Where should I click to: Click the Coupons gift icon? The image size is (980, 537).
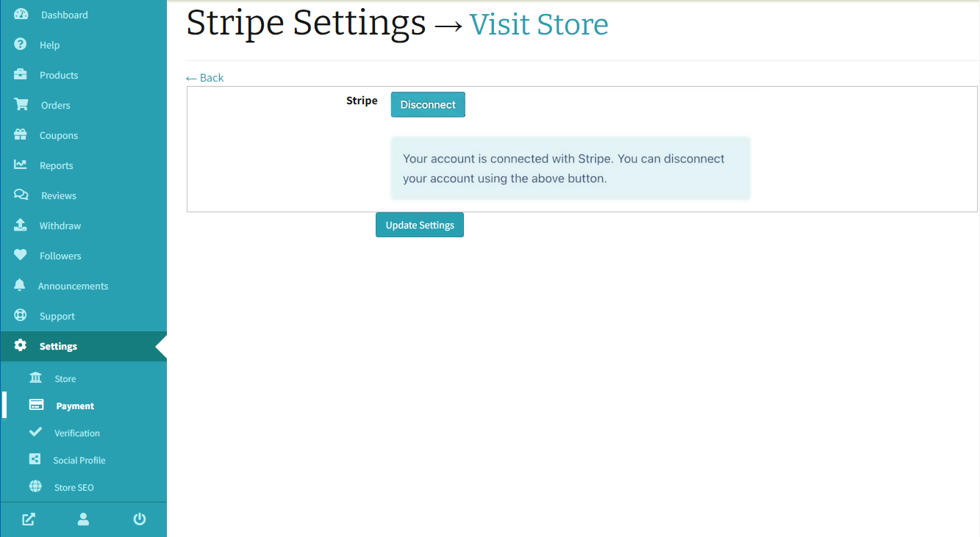pyautogui.click(x=21, y=135)
